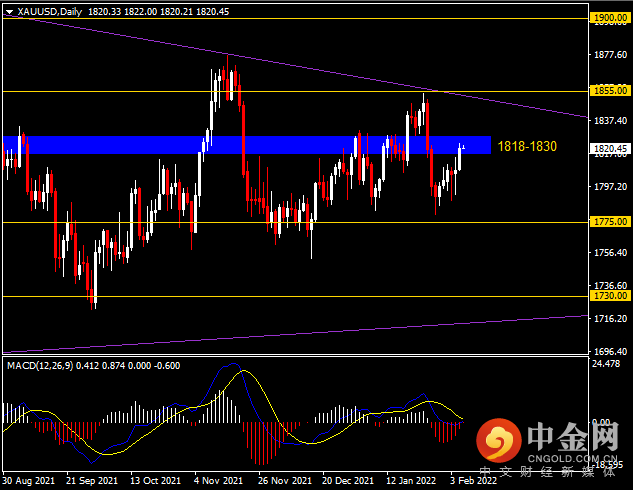The width and height of the screenshot is (633, 490).
Task: Click the 1818-1830 zone label
Action: pyautogui.click(x=527, y=146)
